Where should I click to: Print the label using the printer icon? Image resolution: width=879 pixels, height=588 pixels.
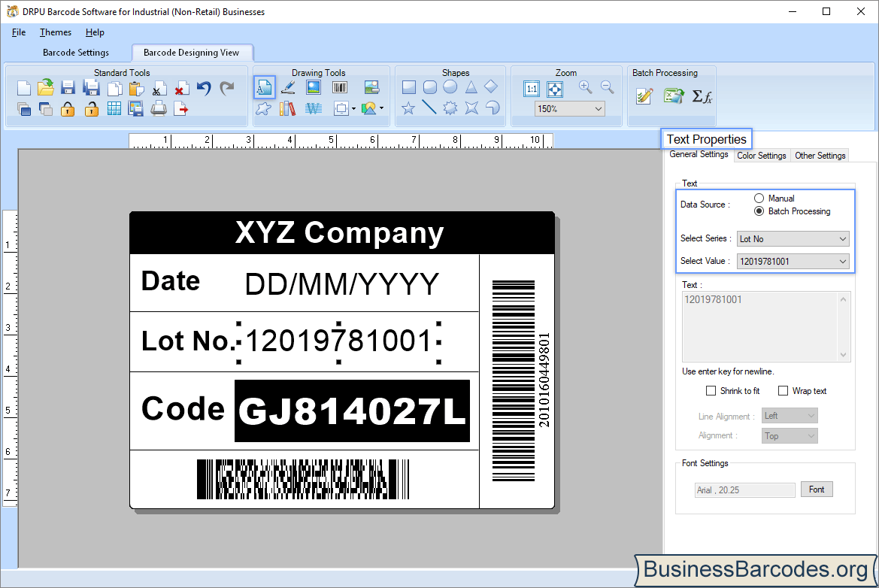pyautogui.click(x=159, y=109)
